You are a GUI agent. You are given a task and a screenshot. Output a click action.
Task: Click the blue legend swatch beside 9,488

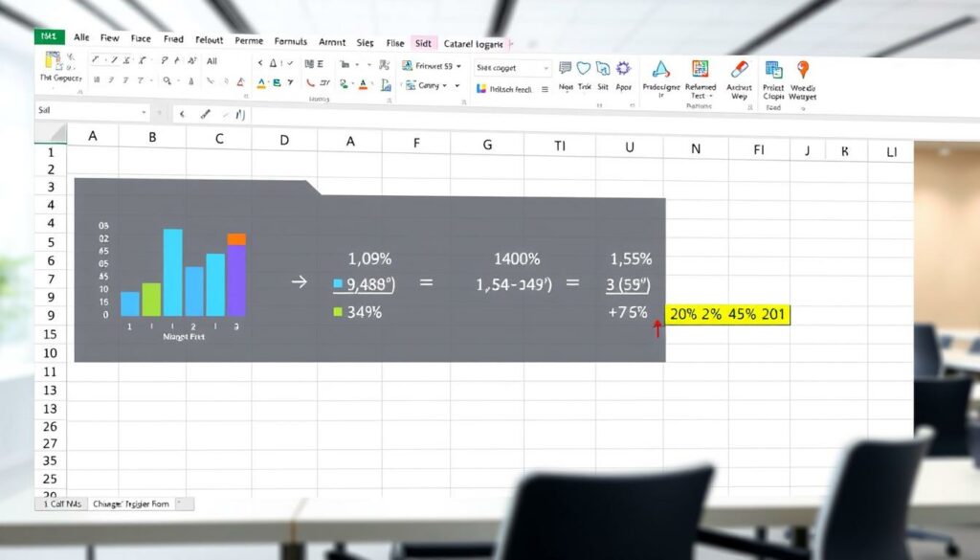(x=338, y=283)
